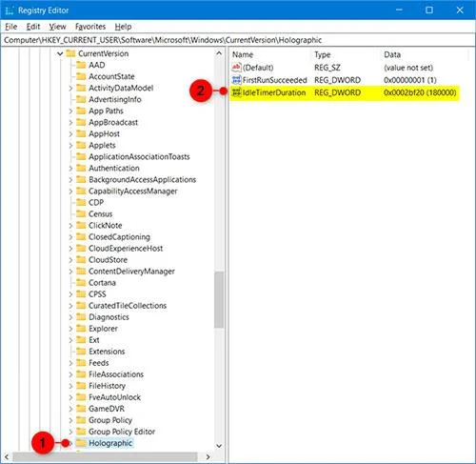Select the BackgroundAccessApplications folder icon
Image resolution: width=476 pixels, height=464 pixels.
click(81, 180)
